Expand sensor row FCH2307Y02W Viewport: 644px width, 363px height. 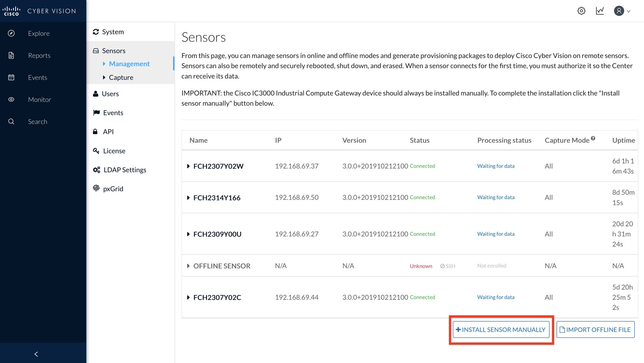pyautogui.click(x=188, y=166)
